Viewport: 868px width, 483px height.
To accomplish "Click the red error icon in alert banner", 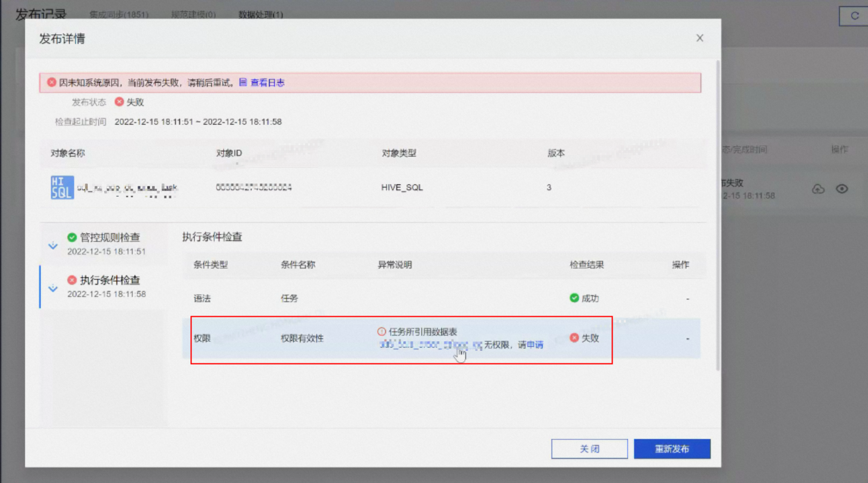I will (x=52, y=82).
